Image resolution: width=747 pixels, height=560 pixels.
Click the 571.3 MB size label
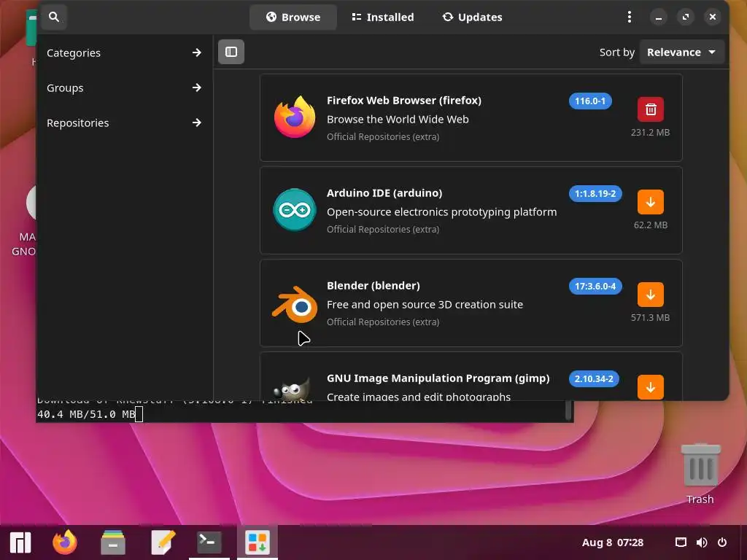point(650,318)
